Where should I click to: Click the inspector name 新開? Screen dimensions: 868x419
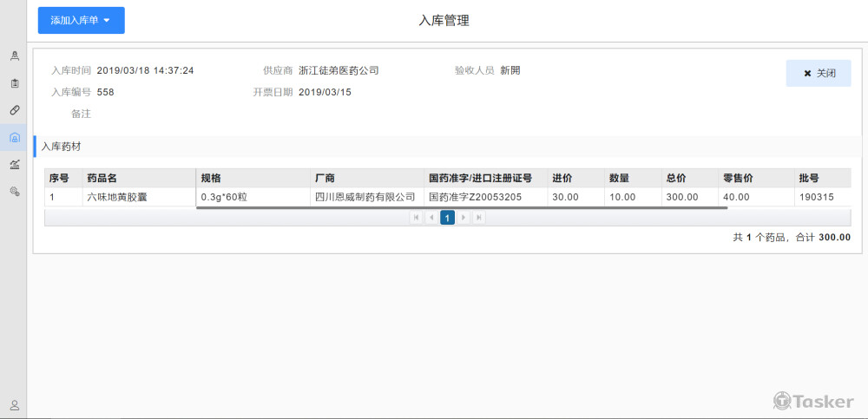pos(510,70)
